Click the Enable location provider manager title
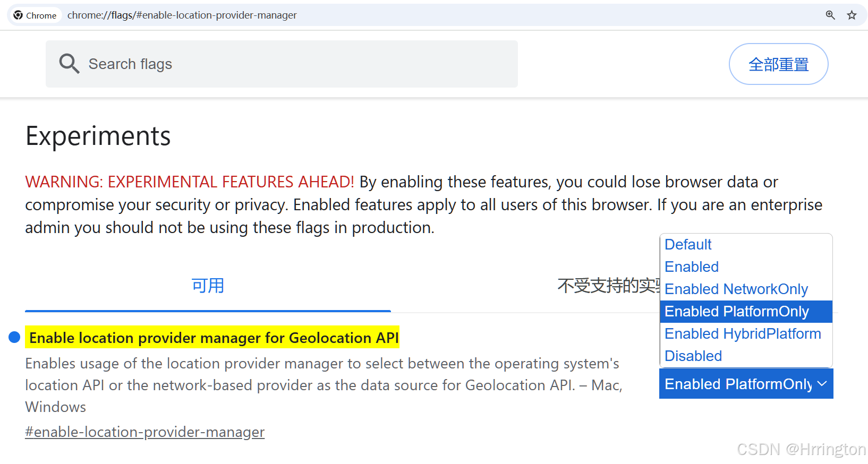This screenshot has height=464, width=868. (212, 338)
